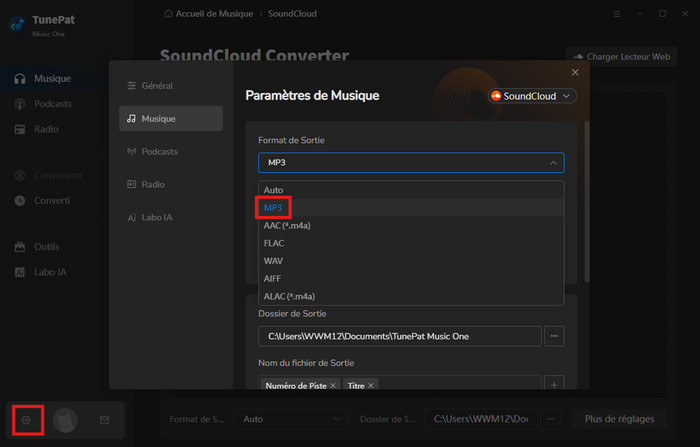Follow the Accueil de Musique breadcrumb link
This screenshot has height=447, width=700.
pyautogui.click(x=214, y=13)
